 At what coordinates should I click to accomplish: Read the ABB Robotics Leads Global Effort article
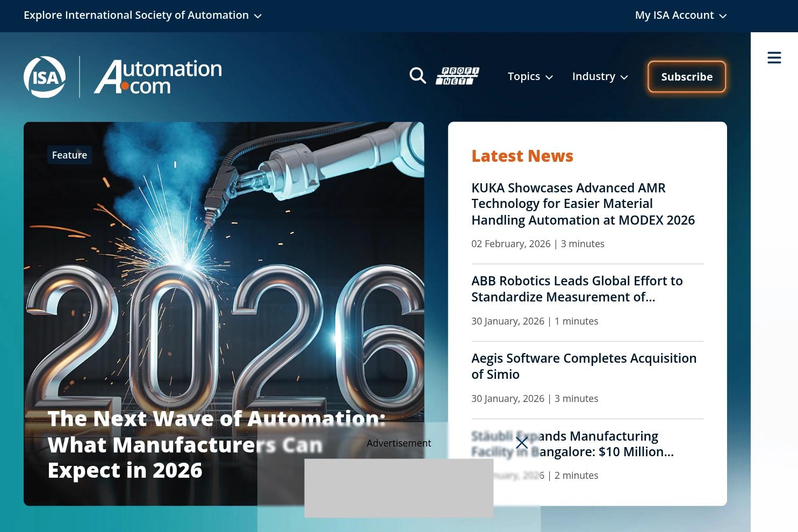click(577, 289)
